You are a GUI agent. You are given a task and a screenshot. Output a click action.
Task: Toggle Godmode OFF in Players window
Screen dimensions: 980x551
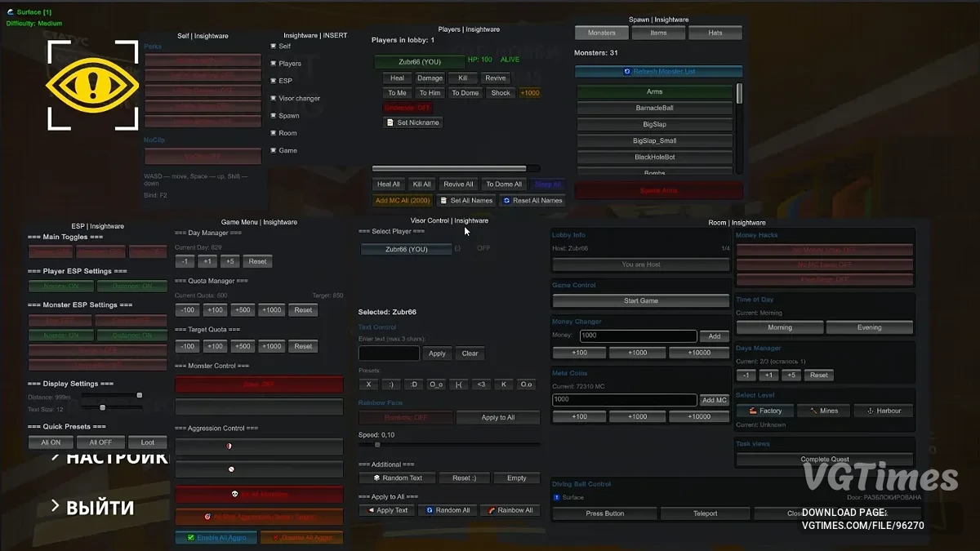coord(408,108)
